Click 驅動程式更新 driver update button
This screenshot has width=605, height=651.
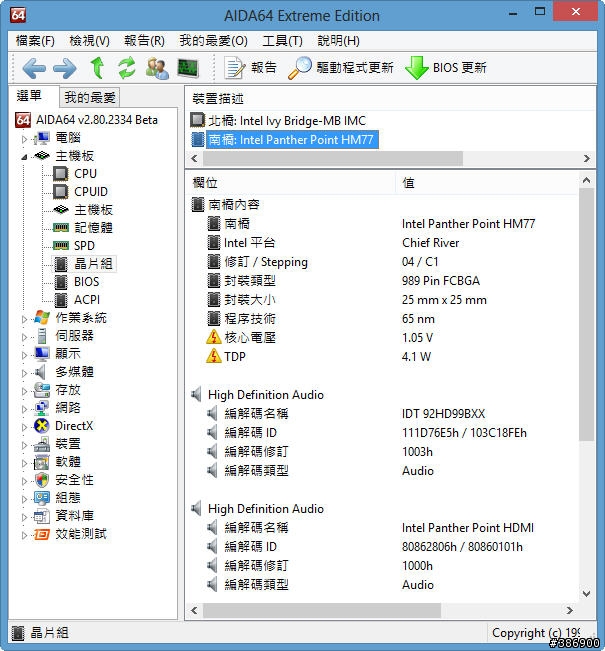(x=341, y=68)
